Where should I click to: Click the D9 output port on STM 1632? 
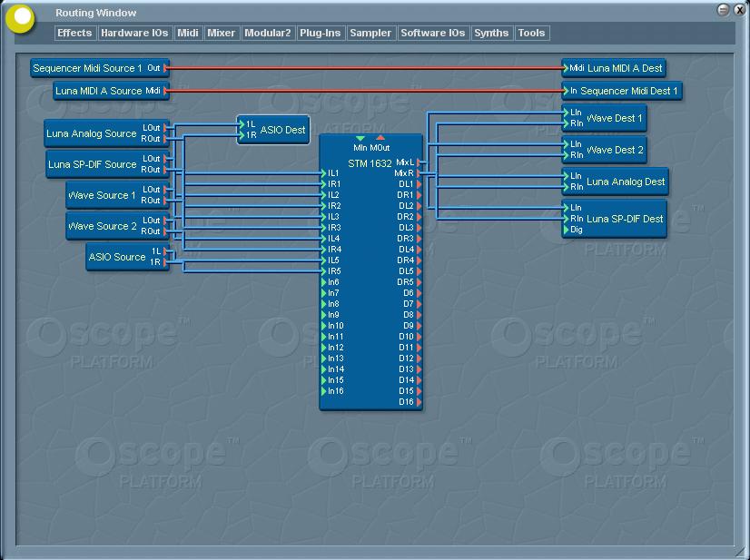[419, 326]
